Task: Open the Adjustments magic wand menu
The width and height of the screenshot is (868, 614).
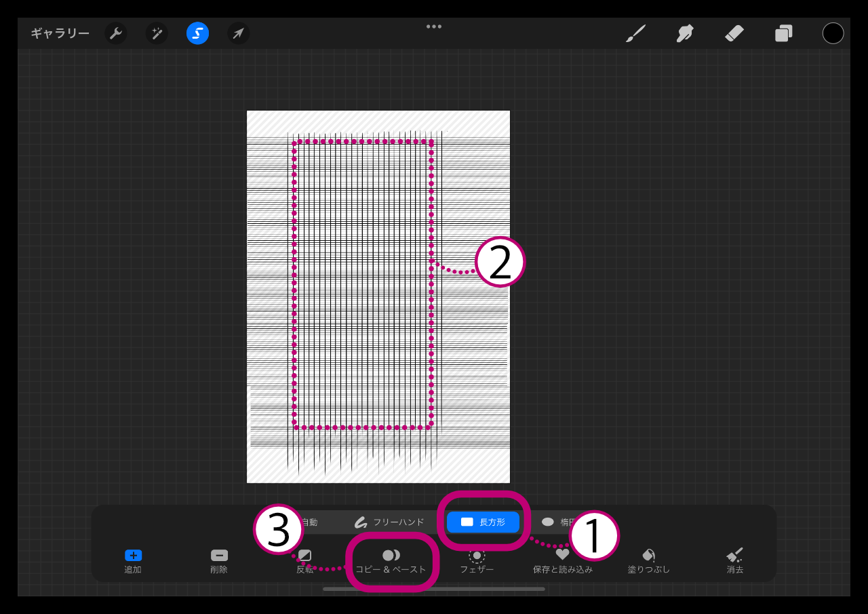Action: (157, 33)
